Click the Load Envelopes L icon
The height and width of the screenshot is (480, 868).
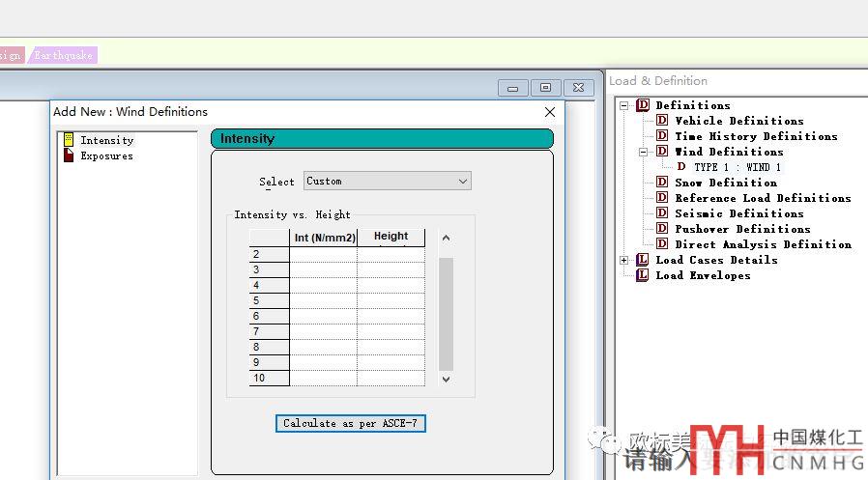pyautogui.click(x=643, y=275)
